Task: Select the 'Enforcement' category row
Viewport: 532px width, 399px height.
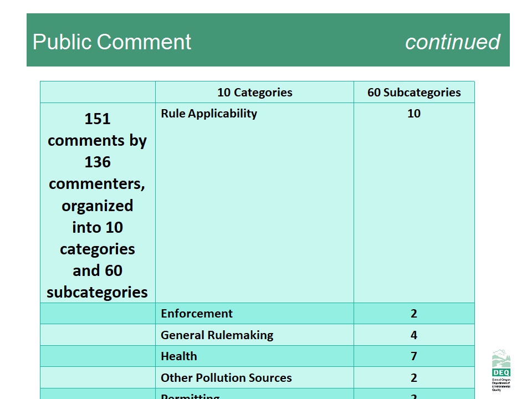Action: pos(197,314)
